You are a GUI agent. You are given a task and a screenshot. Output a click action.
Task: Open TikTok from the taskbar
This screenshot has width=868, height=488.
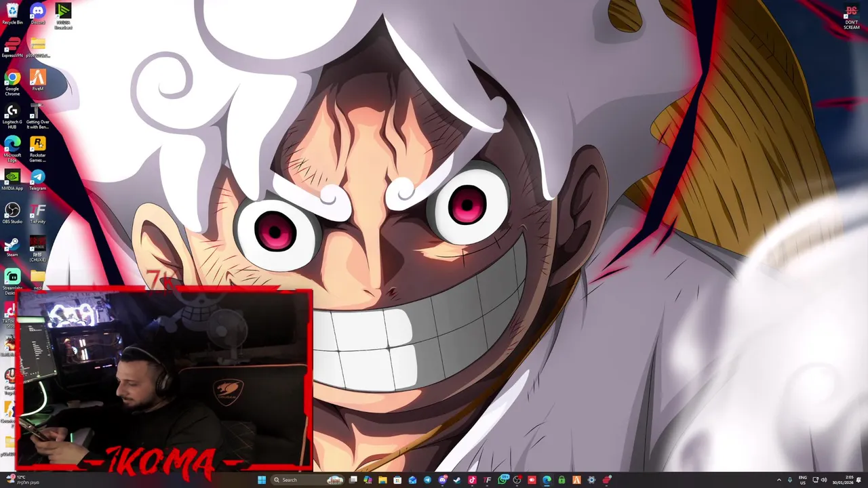coord(473,480)
